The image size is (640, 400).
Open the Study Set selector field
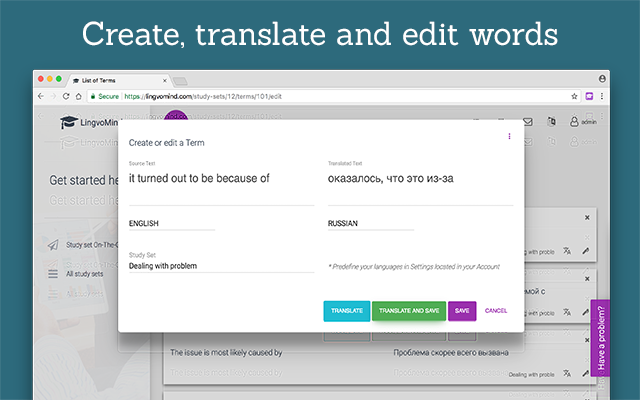tap(222, 266)
